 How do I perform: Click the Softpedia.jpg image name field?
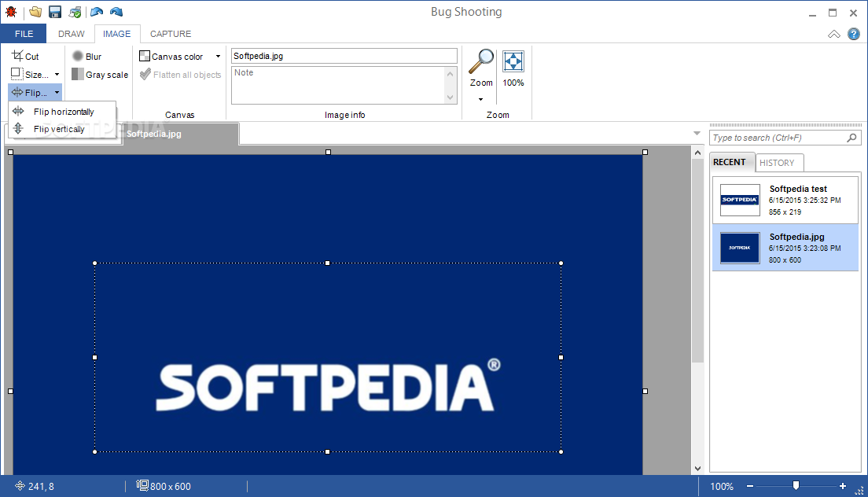coord(344,56)
